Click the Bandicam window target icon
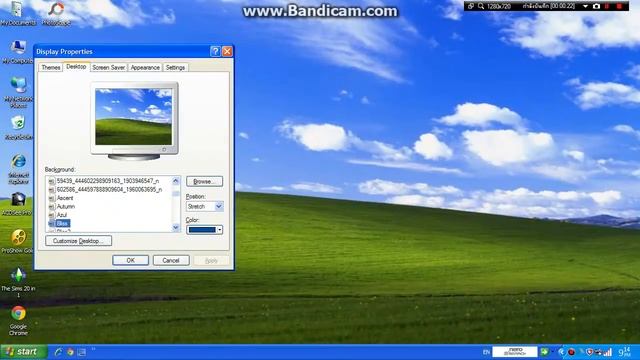The height and width of the screenshot is (360, 640). pyautogui.click(x=471, y=6)
